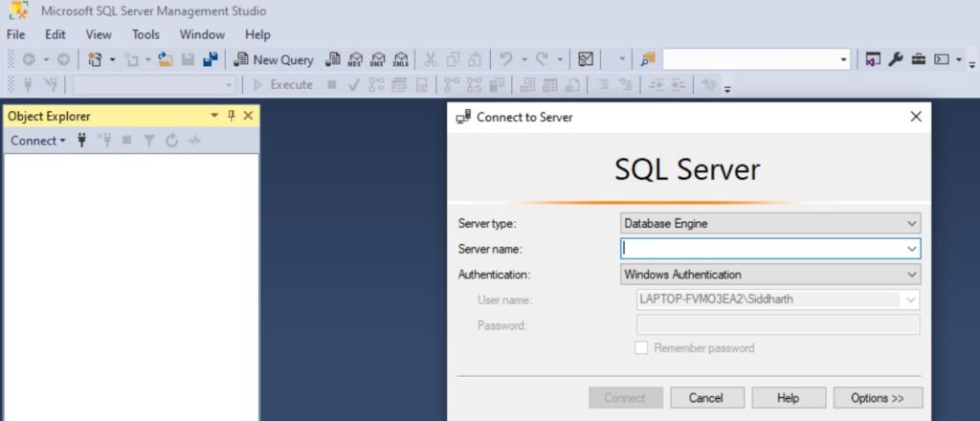The image size is (980, 421).
Task: Click the Undo arrow icon
Action: [505, 59]
